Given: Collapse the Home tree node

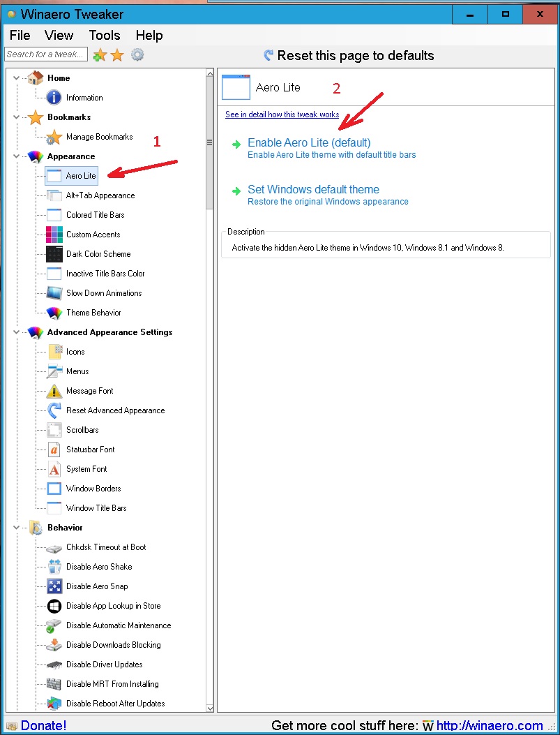Looking at the screenshot, I should pos(16,77).
